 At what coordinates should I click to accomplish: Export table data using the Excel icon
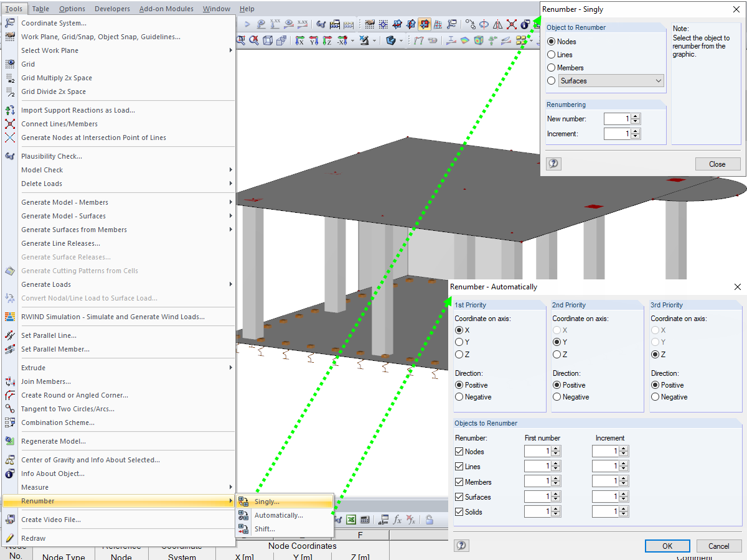(x=352, y=519)
